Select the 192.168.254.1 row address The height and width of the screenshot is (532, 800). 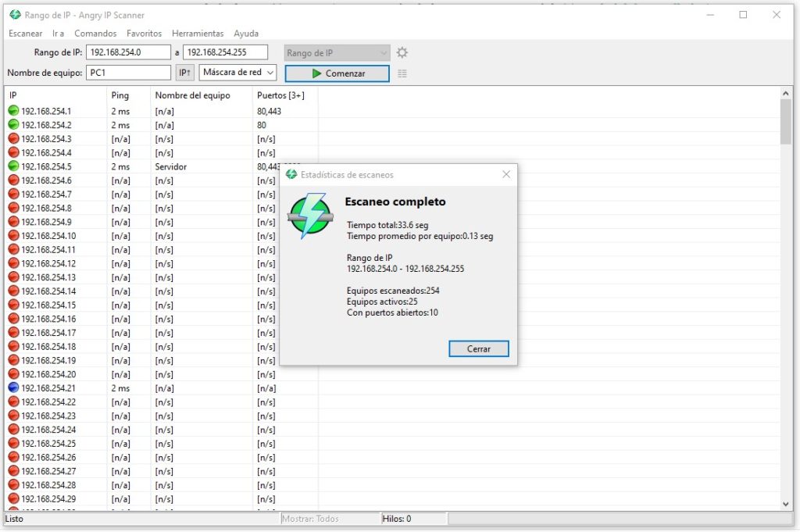click(46, 111)
